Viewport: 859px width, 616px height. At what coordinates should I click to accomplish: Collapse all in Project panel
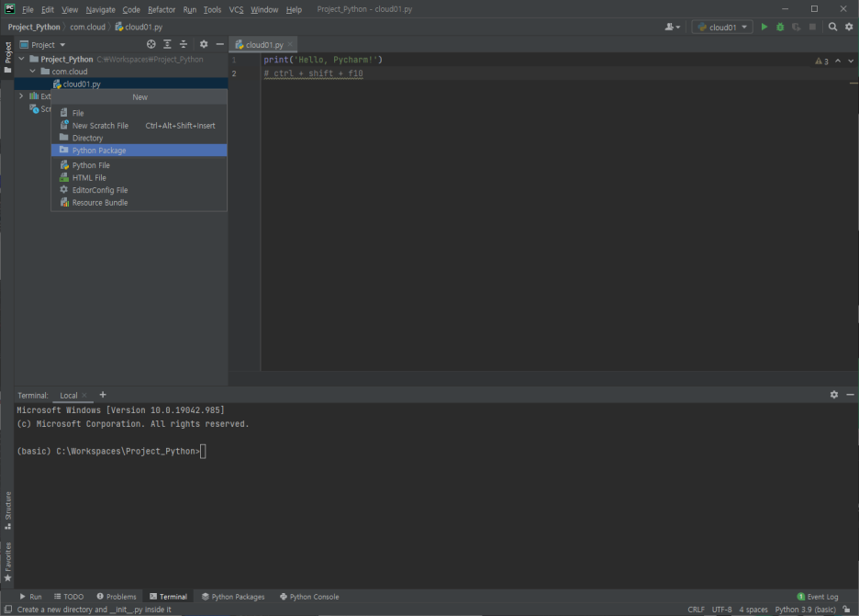184,44
